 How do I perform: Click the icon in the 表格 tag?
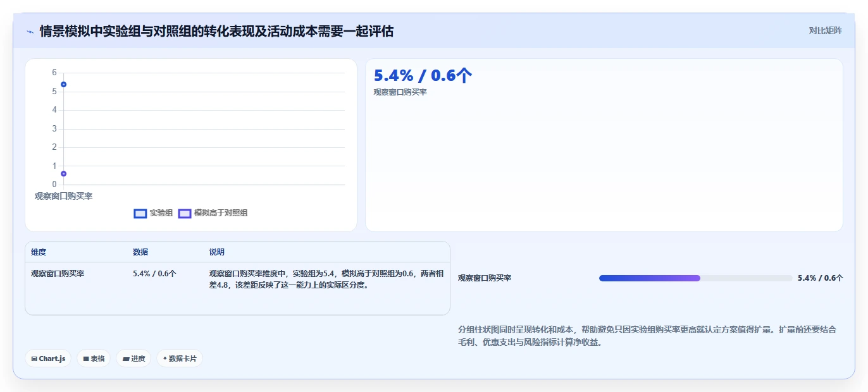(x=86, y=358)
